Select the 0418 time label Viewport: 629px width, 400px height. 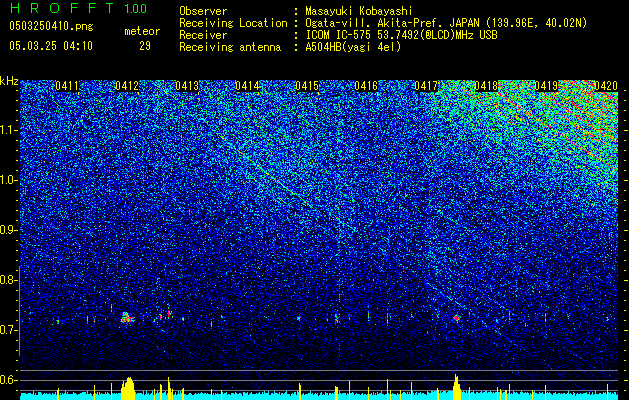(486, 86)
